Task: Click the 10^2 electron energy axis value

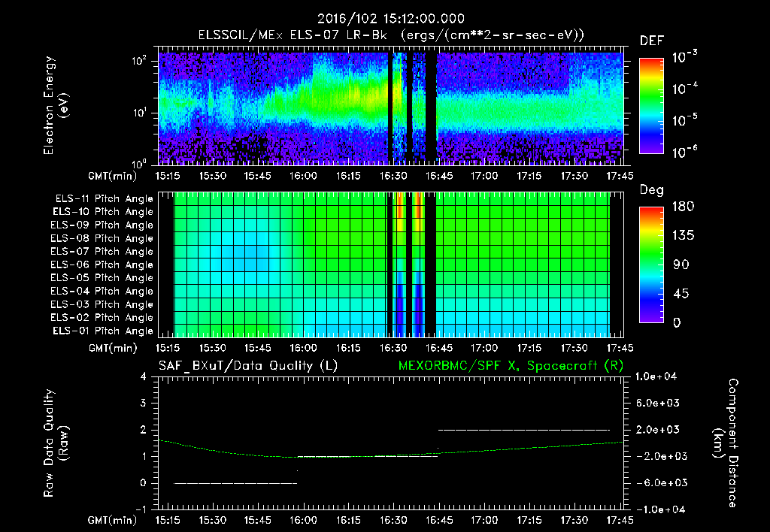Action: [x=139, y=61]
